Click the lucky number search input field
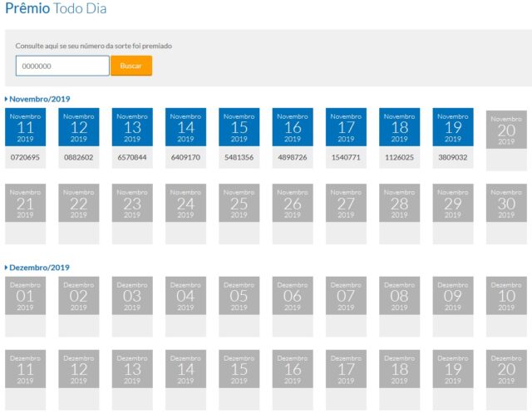This screenshot has height=418, width=532. coord(62,66)
